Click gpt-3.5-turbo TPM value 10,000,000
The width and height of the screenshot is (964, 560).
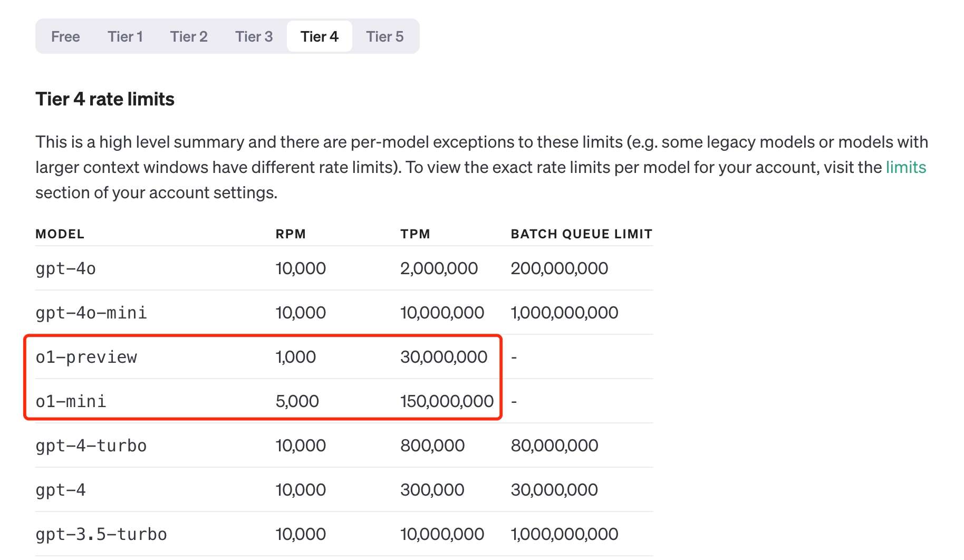[x=442, y=534]
